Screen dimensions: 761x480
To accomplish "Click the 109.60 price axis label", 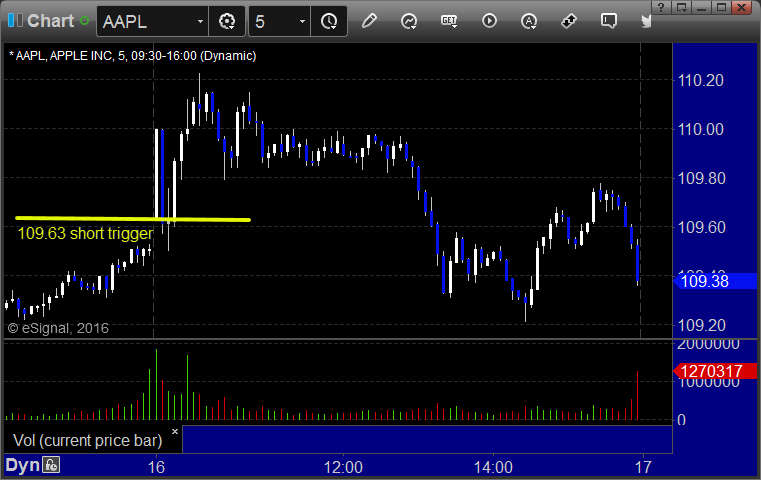I will 701,227.
